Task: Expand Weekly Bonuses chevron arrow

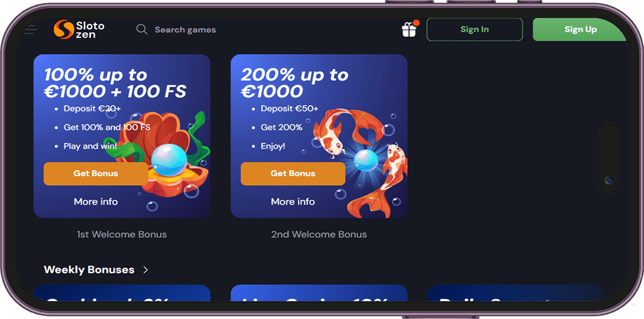Action: pos(146,269)
